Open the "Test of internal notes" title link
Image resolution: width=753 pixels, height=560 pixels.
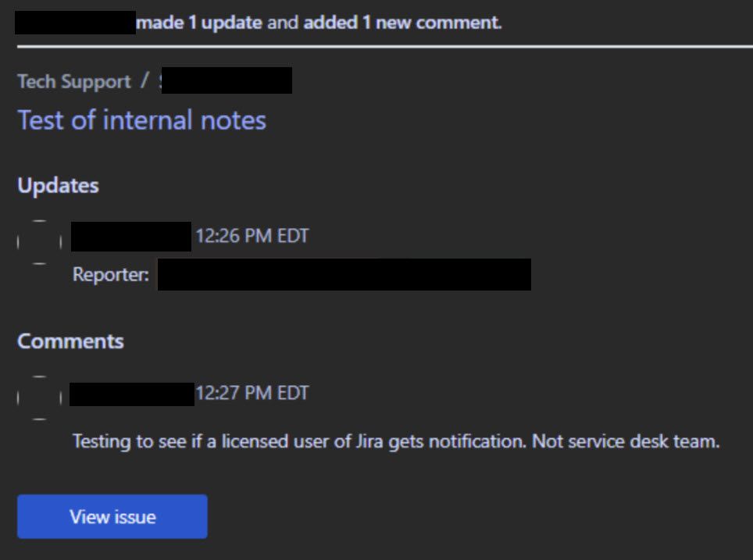(141, 120)
